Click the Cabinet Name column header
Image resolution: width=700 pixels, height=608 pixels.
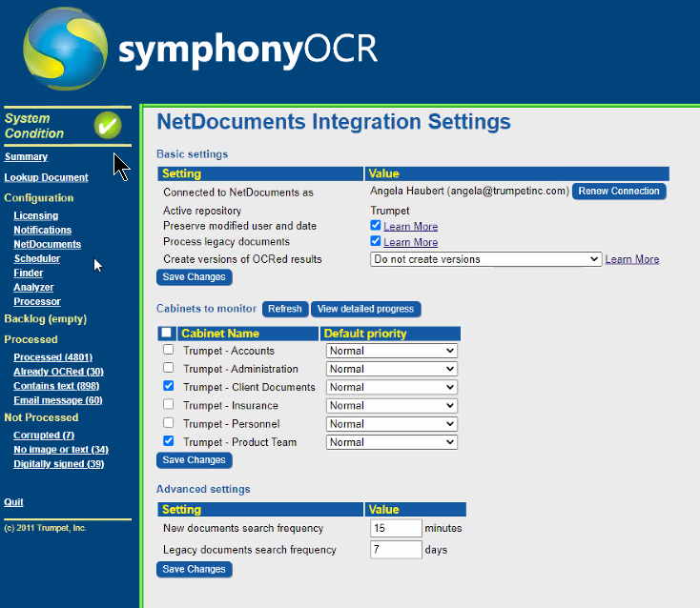tap(248, 334)
